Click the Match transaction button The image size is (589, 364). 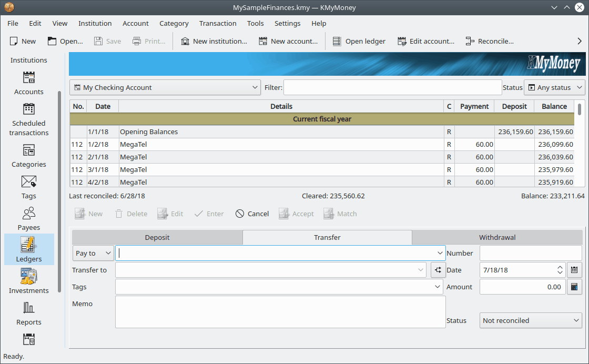point(340,214)
